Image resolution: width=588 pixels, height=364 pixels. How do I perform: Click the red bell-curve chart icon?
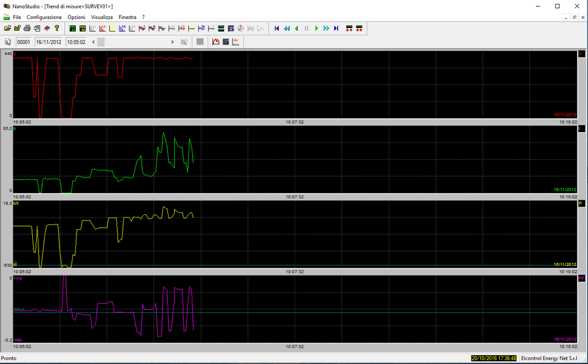coord(216,42)
